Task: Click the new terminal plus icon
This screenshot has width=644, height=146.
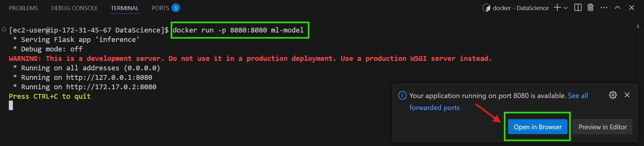Action: [557, 8]
